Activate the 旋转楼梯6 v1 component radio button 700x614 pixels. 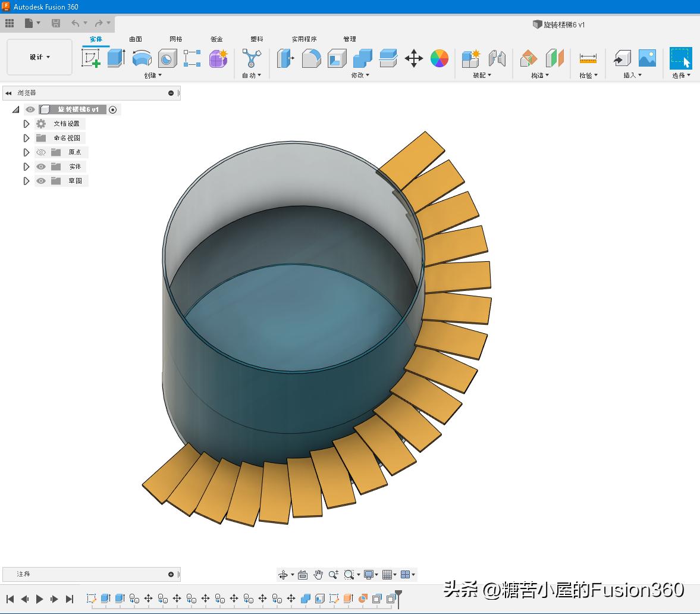coord(113,109)
